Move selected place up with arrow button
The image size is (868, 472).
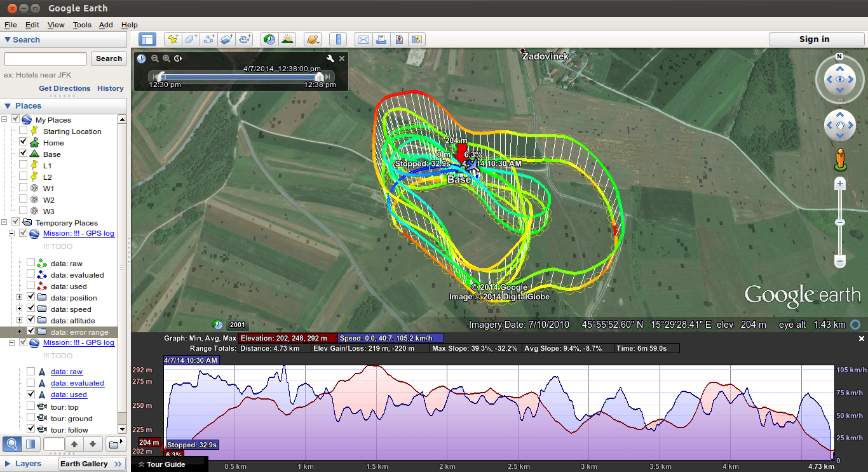click(74, 444)
